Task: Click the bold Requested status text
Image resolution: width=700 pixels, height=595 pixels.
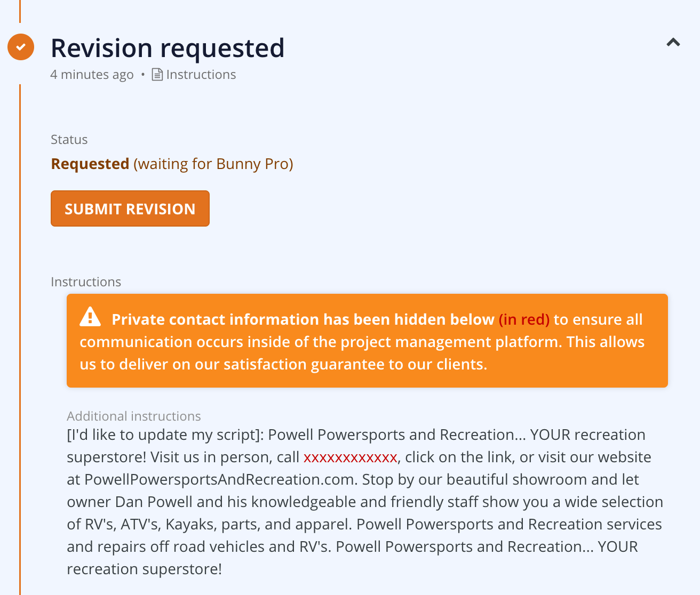Action: 90,164
